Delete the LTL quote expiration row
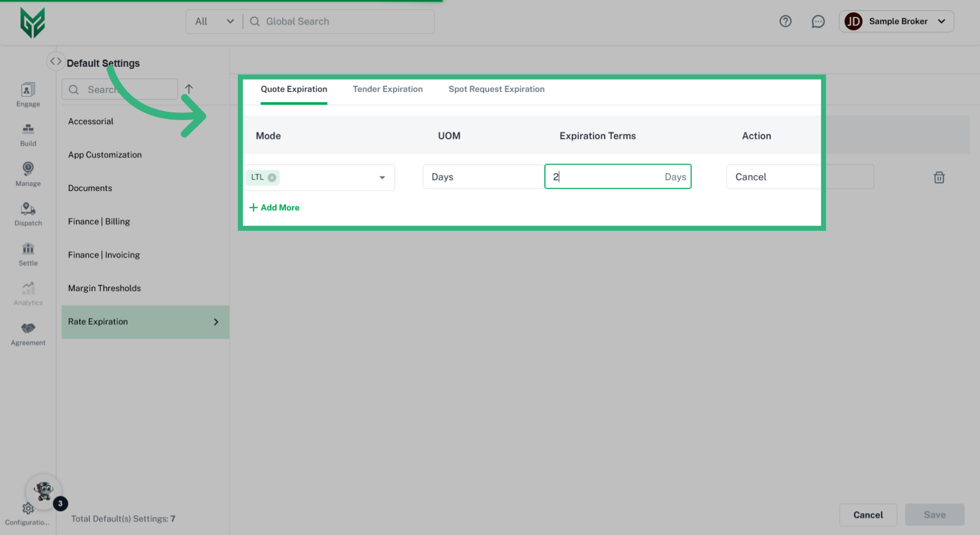The width and height of the screenshot is (980, 535). (939, 177)
